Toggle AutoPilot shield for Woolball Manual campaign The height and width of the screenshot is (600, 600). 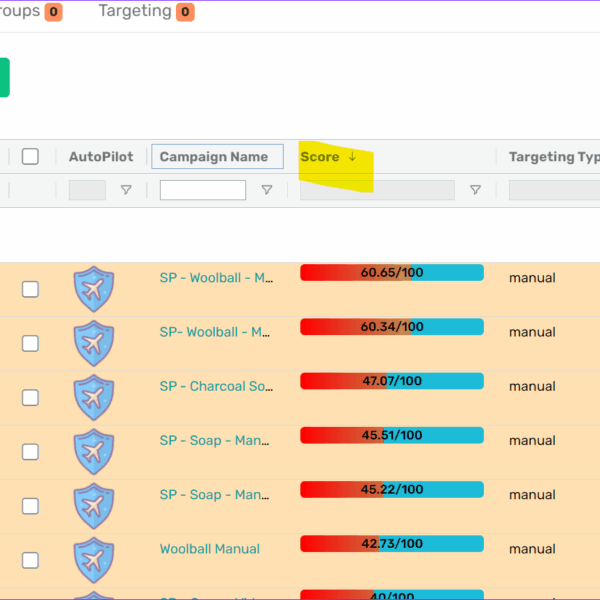click(94, 560)
